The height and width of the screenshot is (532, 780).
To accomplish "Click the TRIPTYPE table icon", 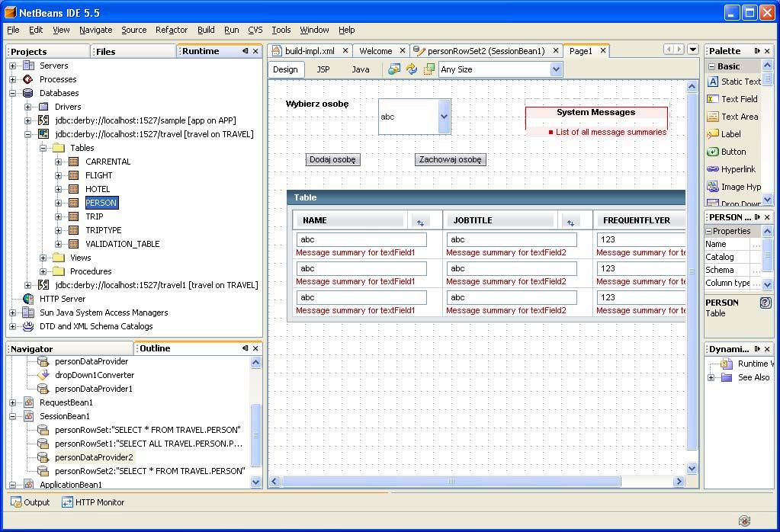I will tap(74, 230).
